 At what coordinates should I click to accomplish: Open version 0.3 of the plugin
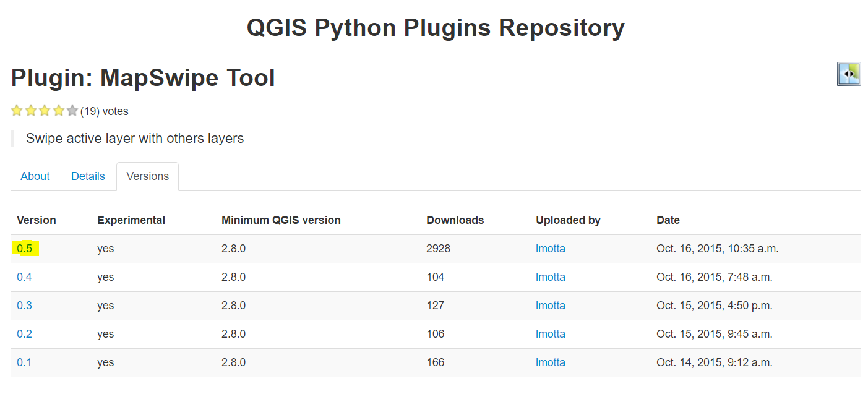[x=24, y=305]
